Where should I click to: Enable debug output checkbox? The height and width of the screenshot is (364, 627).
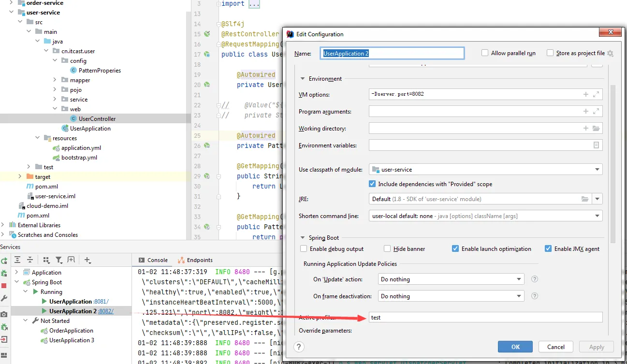click(304, 248)
